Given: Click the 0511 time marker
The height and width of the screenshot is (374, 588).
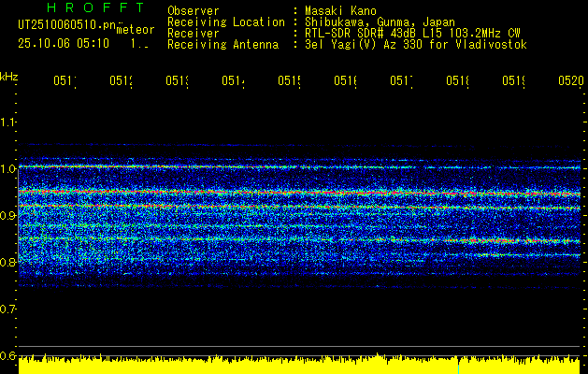Looking at the screenshot, I should coord(65,80).
